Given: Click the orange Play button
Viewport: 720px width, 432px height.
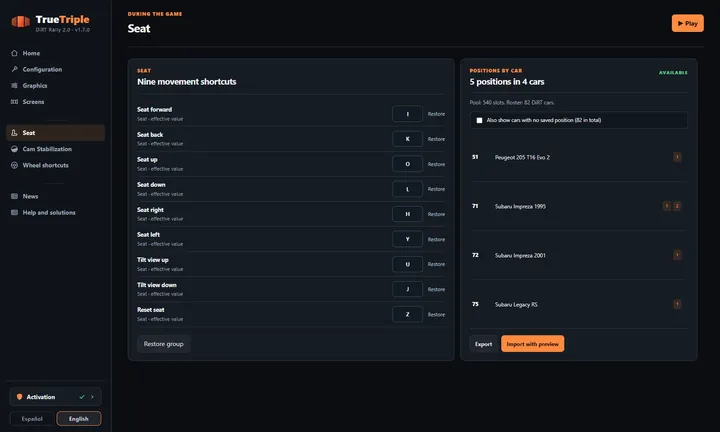Looking at the screenshot, I should [x=687, y=23].
